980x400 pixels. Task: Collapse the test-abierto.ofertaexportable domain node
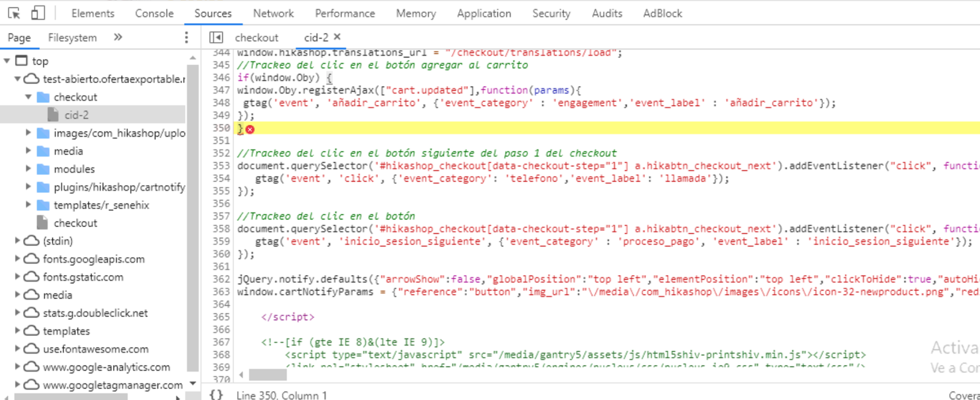[x=17, y=79]
